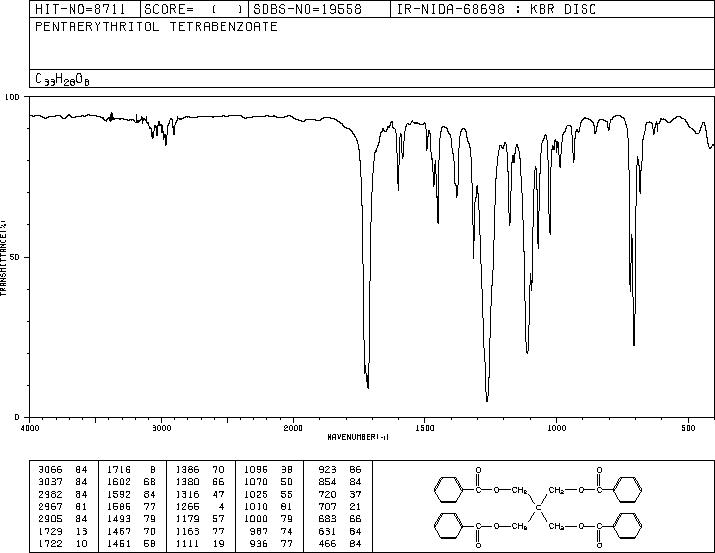Screen dimensions: 715x553
Task: Click the WAVENUMBER axis title
Action: coord(358,437)
